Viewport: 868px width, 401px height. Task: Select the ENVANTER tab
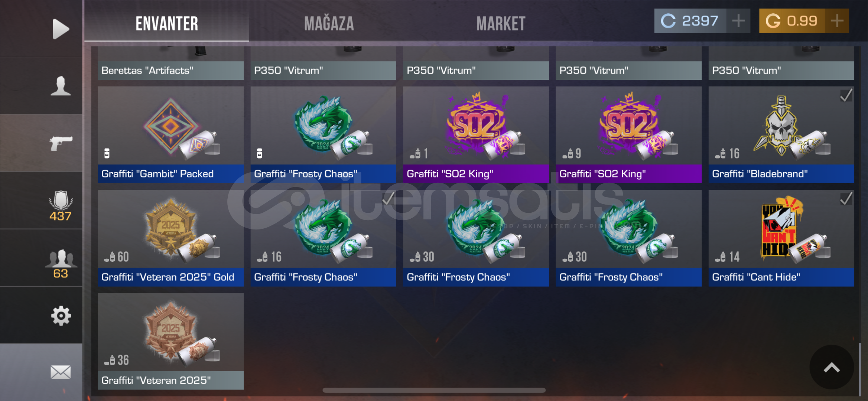167,24
